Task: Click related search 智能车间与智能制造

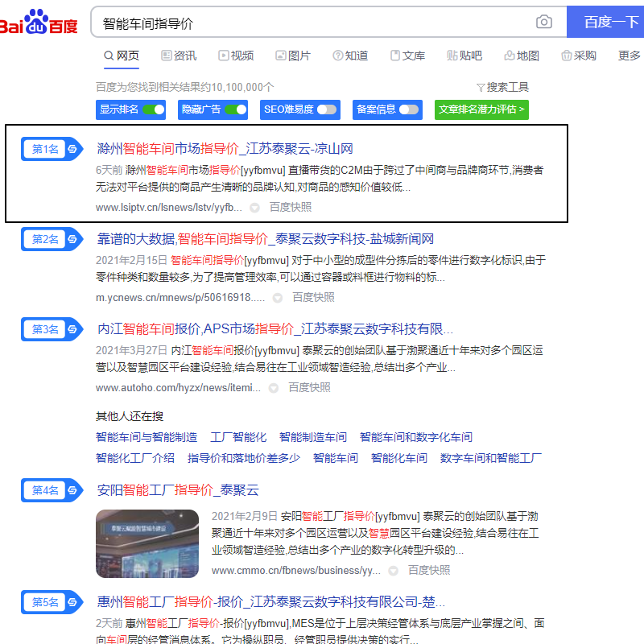Action: pos(147,437)
